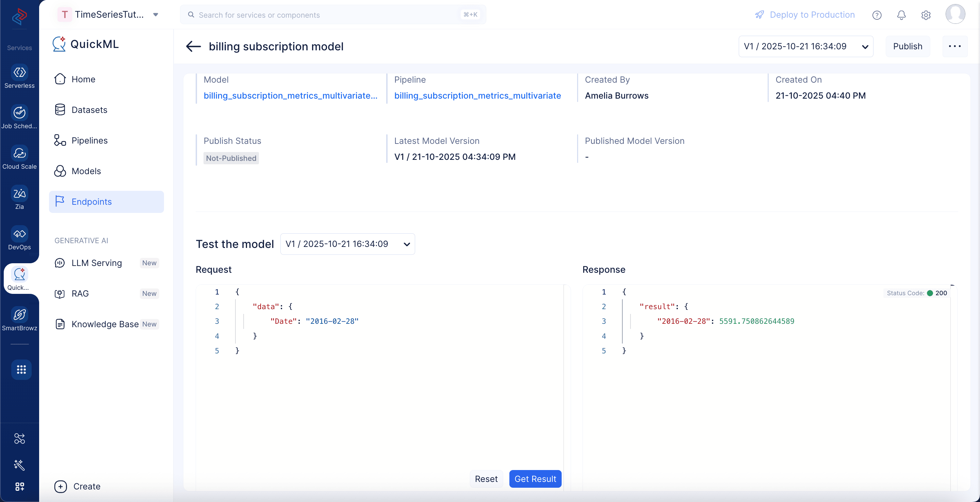This screenshot has height=502, width=980.
Task: Click the Get Result button
Action: (535, 479)
